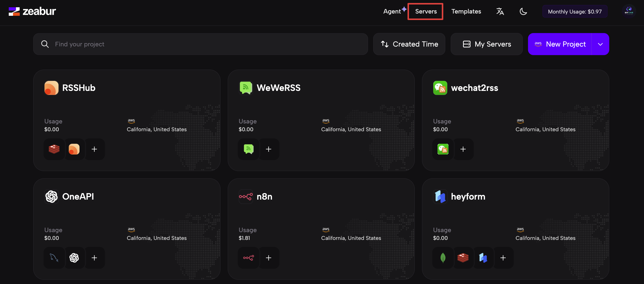Open MySQL dolphin service in OneAPI project
The image size is (644, 284).
[54, 258]
